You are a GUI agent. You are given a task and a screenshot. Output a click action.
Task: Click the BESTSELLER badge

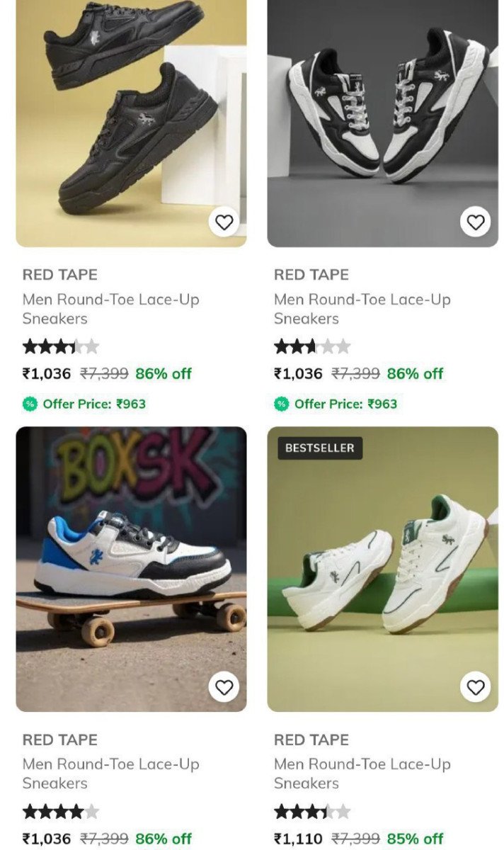tap(320, 448)
